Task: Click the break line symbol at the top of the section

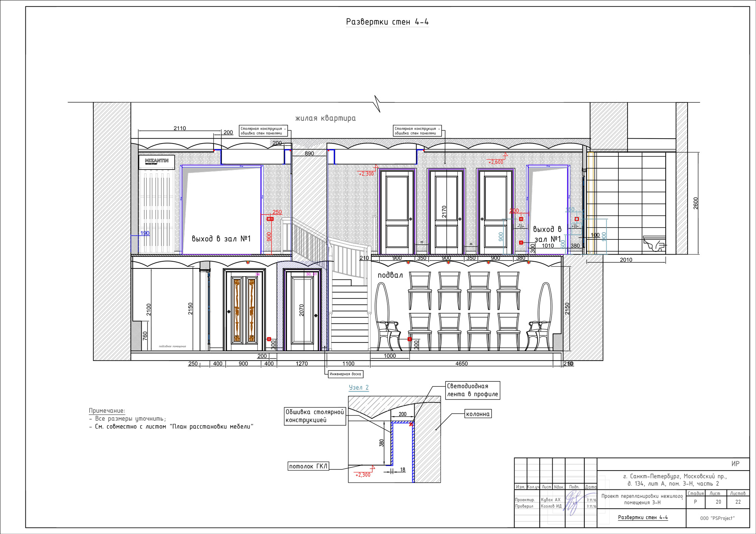Action: [x=377, y=103]
